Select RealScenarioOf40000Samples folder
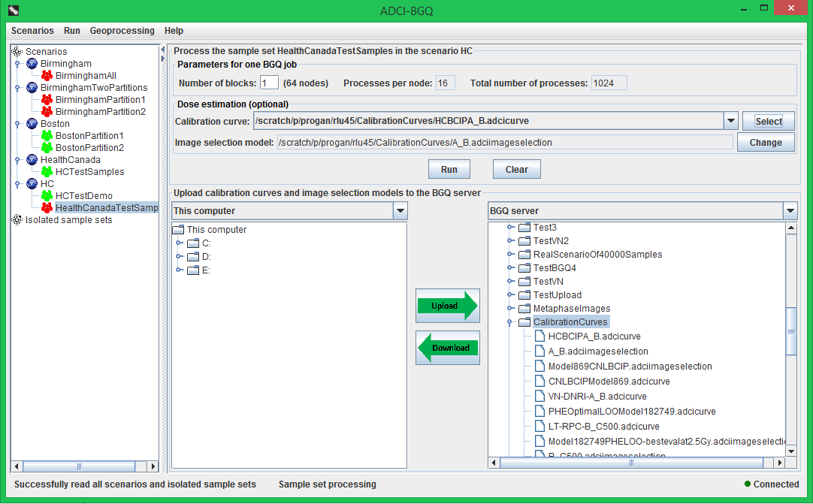This screenshot has height=504, width=813. pos(597,255)
